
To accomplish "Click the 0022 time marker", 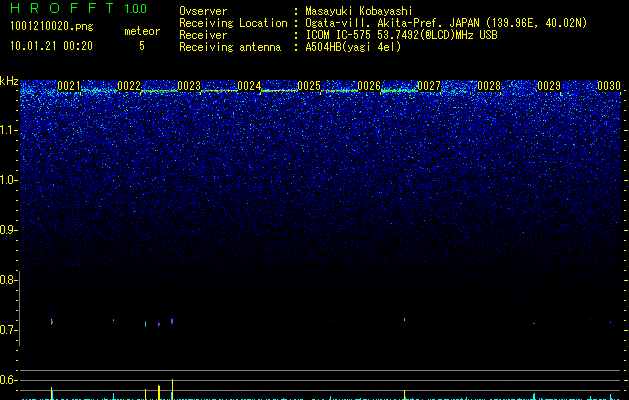I will 129,86.
